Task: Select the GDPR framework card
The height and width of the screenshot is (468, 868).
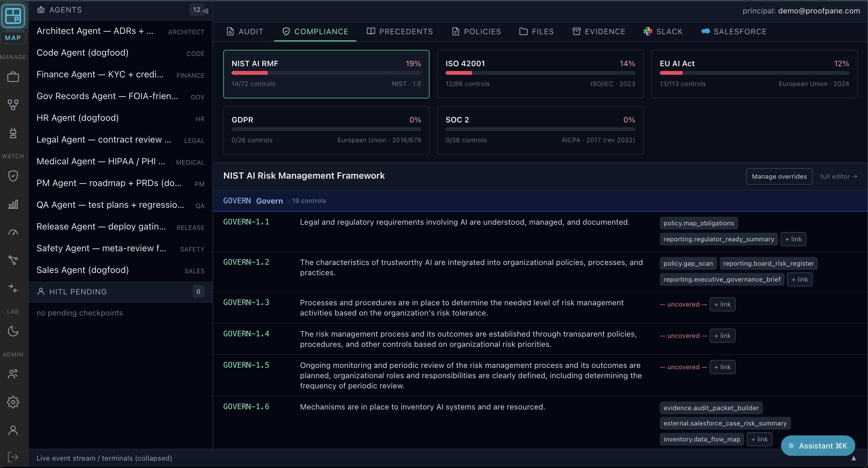Action: 326,130
